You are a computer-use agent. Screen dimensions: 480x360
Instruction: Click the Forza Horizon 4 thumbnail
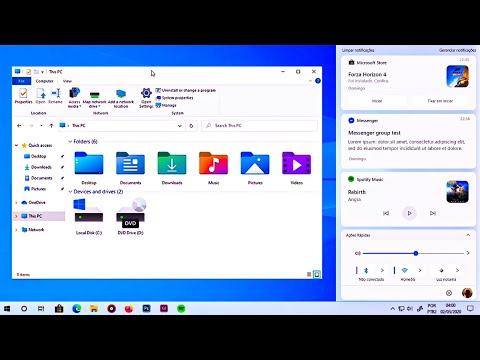(x=457, y=76)
